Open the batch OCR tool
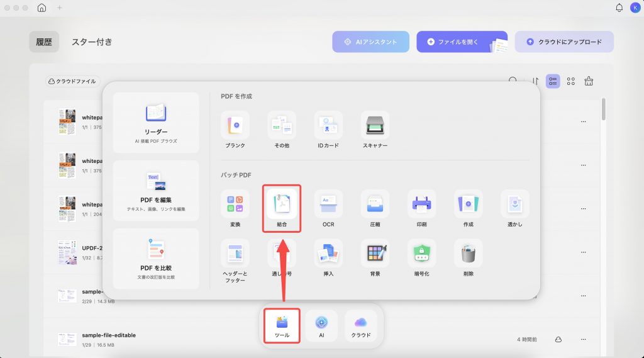 pyautogui.click(x=328, y=204)
